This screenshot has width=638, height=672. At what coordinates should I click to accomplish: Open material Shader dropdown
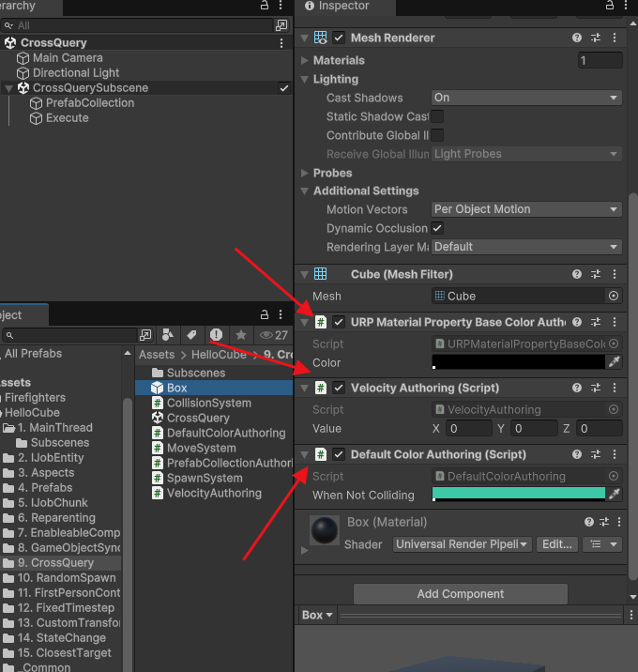(462, 544)
